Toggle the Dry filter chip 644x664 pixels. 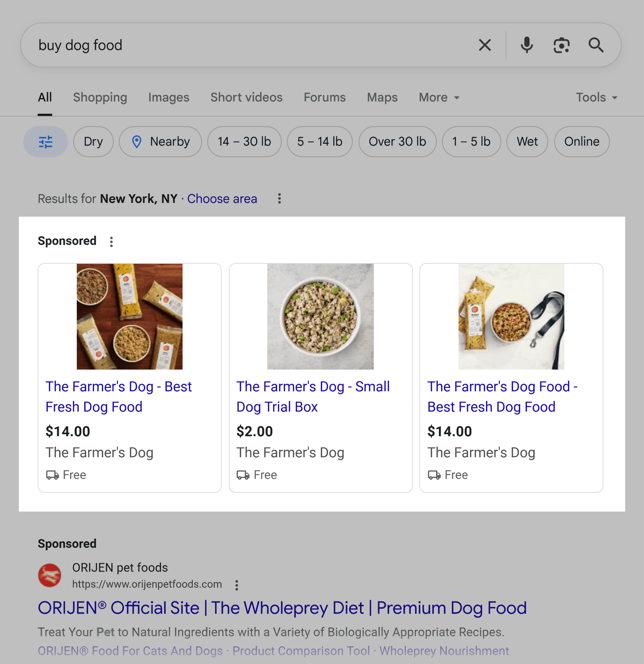pos(93,142)
